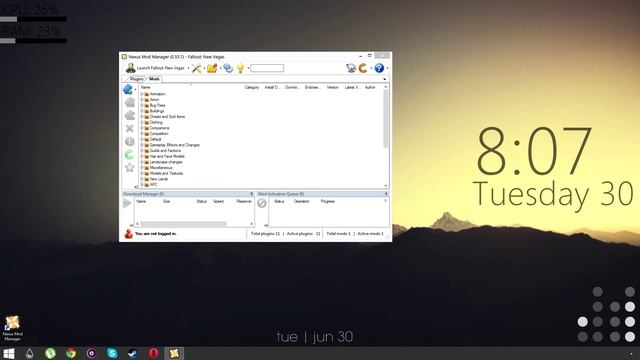Viewport: 640px width, 360px height.
Task: Click the Add Mod puzzle-piece icon
Action: point(128,89)
